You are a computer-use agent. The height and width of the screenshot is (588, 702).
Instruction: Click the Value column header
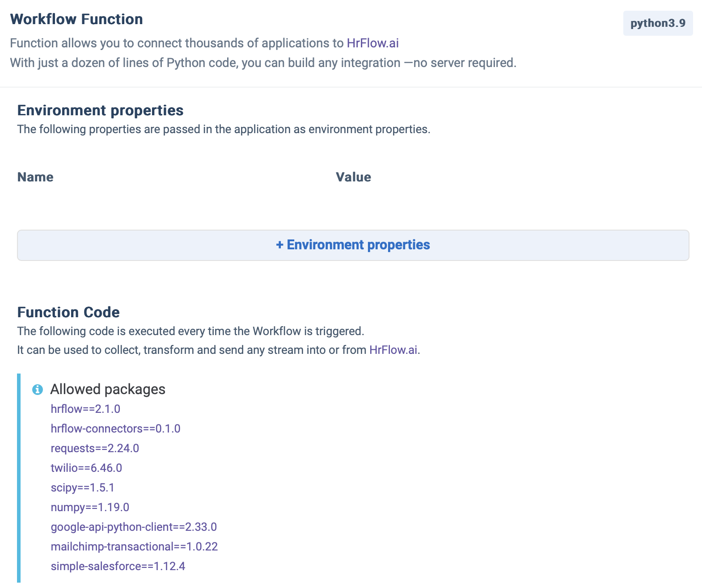[353, 177]
